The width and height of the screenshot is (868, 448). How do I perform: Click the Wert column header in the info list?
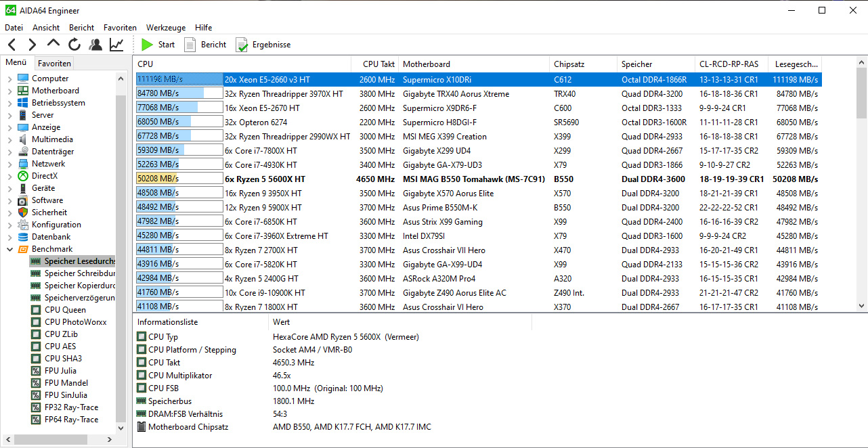(399, 322)
